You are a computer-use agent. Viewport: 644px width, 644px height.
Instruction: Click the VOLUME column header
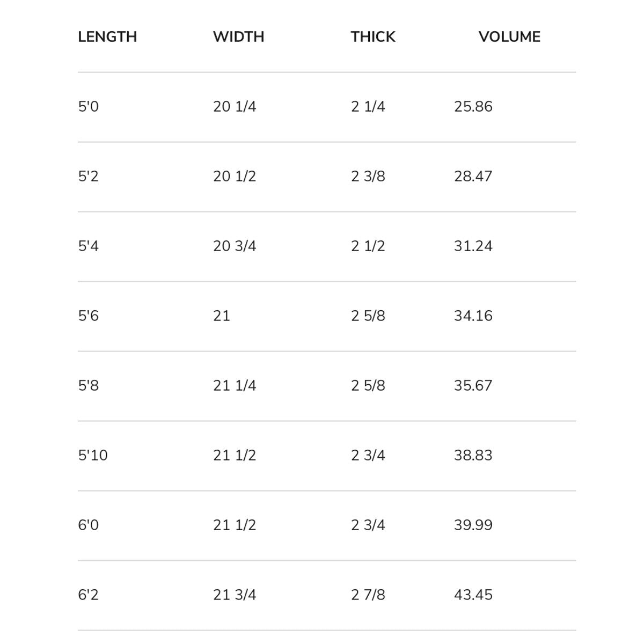(x=509, y=36)
